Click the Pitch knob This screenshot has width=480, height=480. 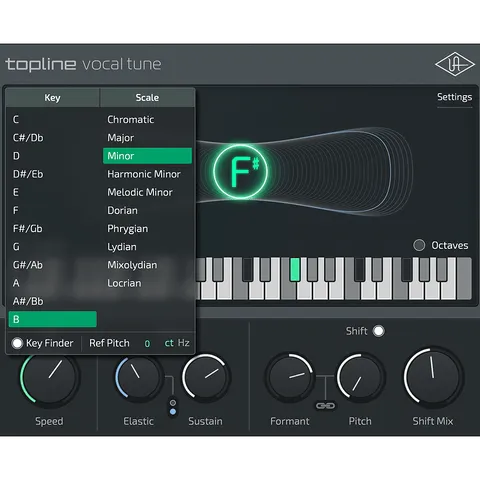coord(360,377)
